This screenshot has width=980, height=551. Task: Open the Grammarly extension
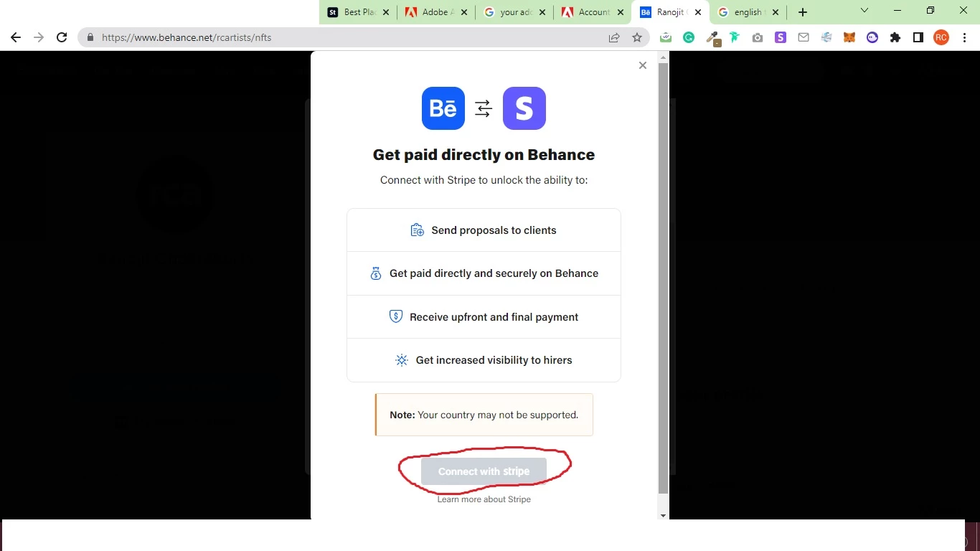click(689, 37)
